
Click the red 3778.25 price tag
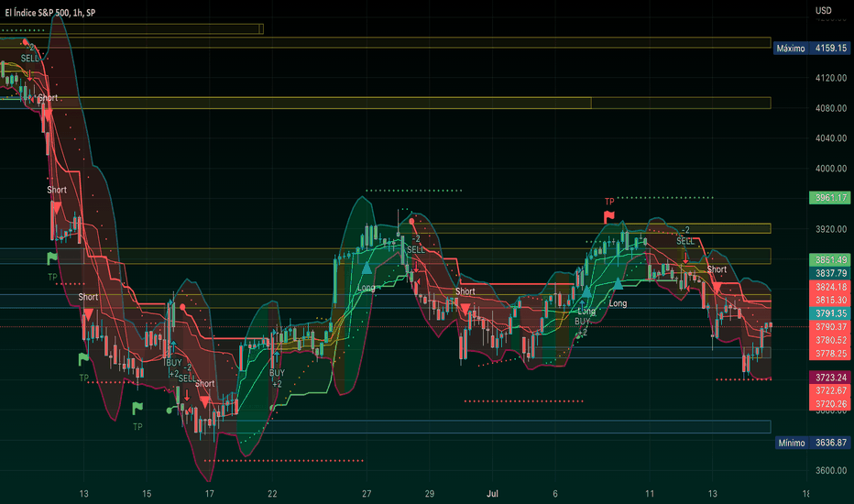(x=830, y=353)
